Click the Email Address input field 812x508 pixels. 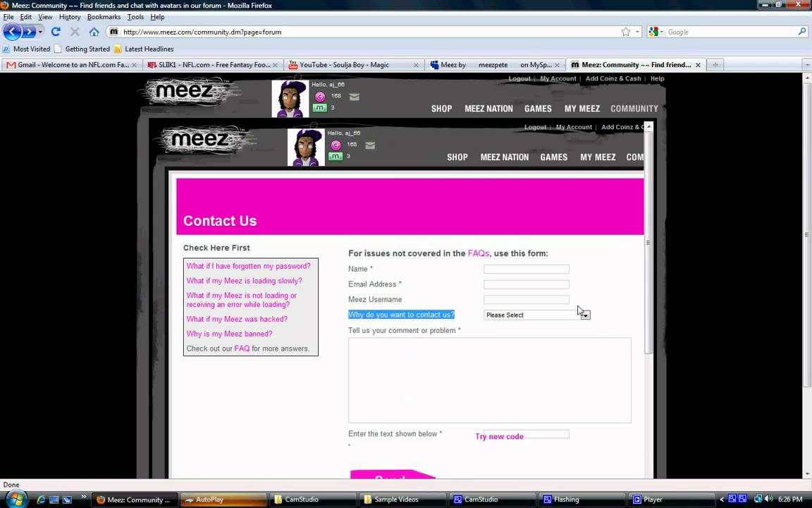pyautogui.click(x=526, y=284)
